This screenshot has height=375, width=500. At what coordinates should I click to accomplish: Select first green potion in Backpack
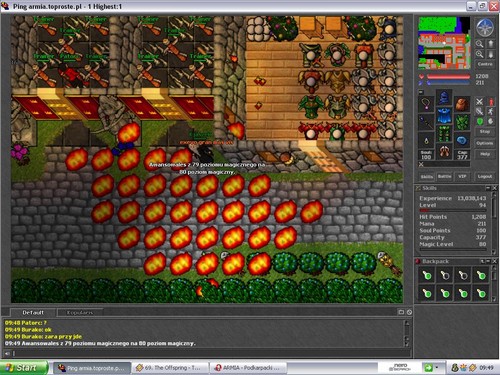click(427, 276)
